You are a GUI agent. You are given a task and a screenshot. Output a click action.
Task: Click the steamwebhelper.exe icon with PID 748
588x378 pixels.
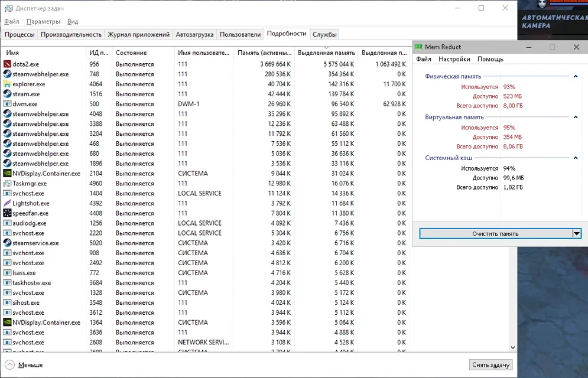click(7, 74)
